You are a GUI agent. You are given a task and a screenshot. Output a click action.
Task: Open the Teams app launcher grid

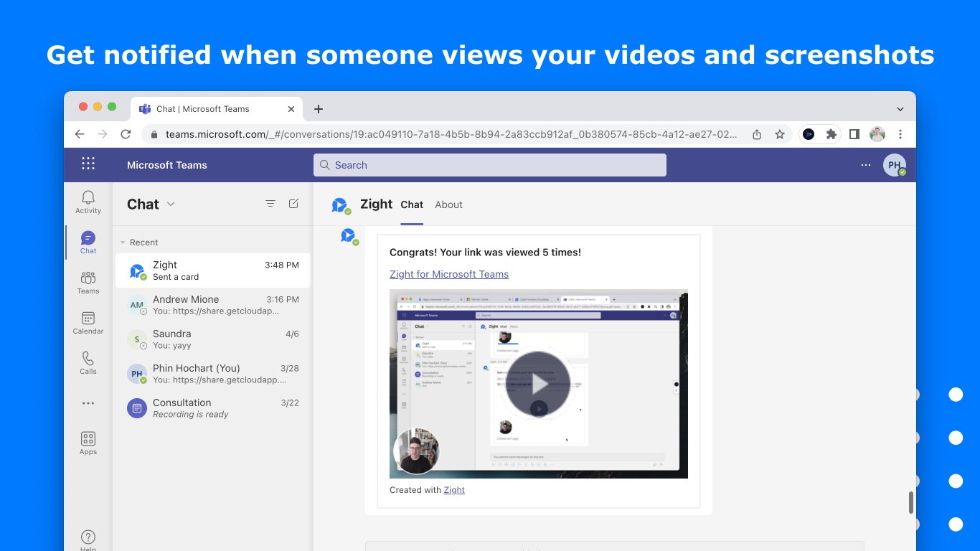(x=88, y=164)
